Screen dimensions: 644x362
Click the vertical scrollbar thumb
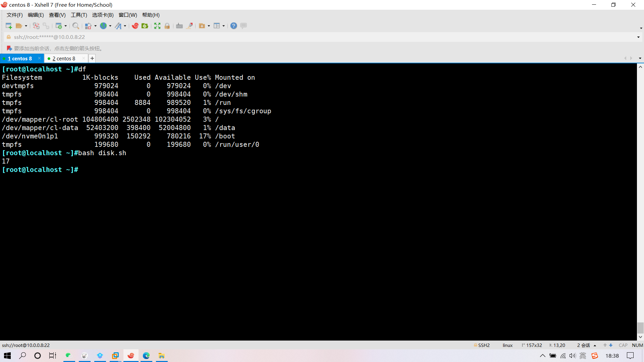point(640,327)
